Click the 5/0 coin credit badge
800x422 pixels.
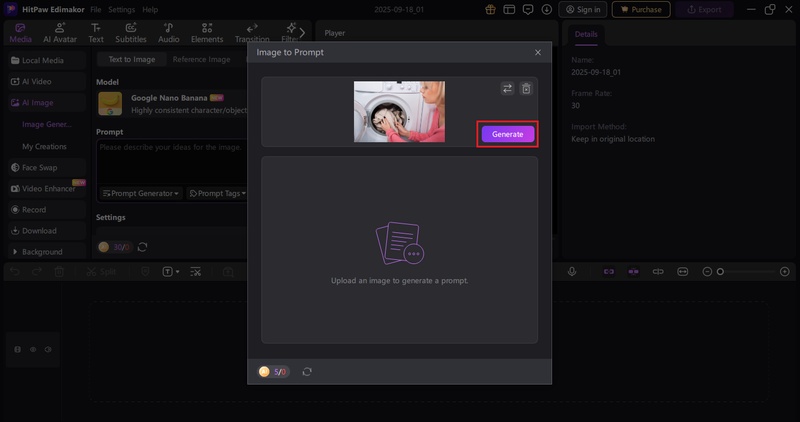point(273,372)
